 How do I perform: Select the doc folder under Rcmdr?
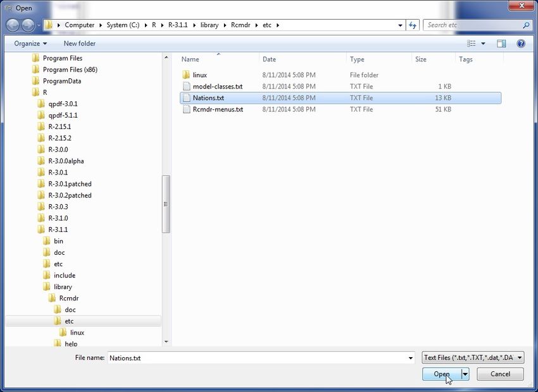point(70,309)
